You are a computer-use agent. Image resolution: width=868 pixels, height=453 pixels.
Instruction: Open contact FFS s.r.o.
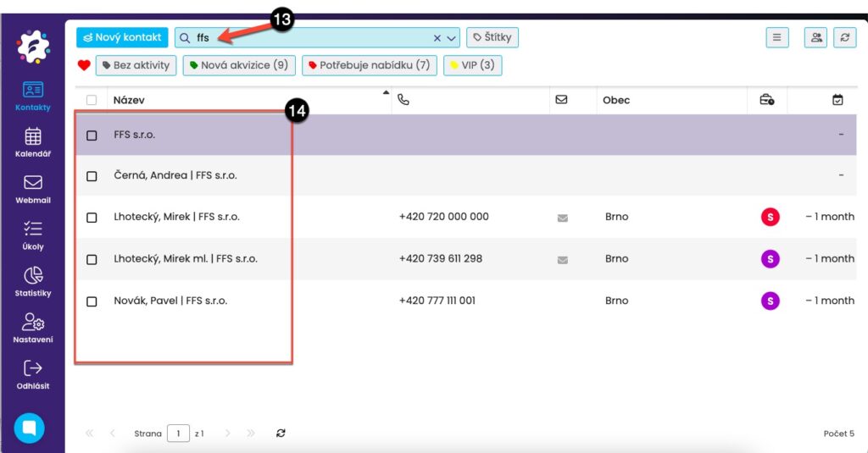[135, 135]
